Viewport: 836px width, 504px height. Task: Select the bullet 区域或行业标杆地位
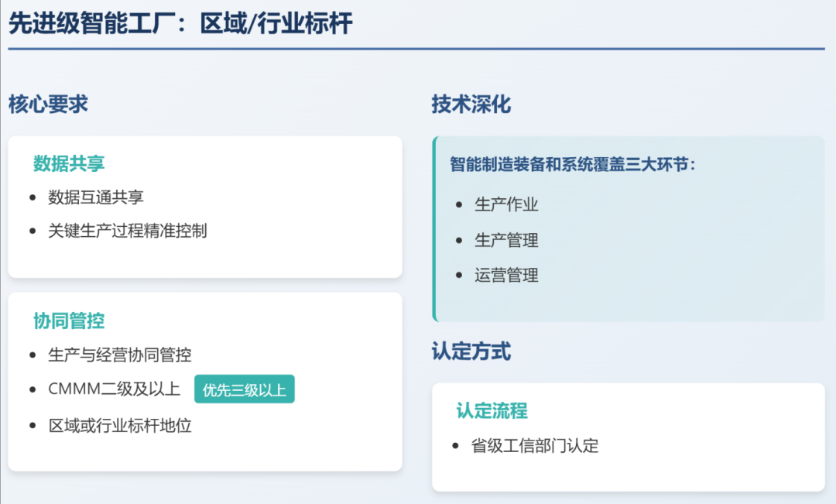pyautogui.click(x=120, y=426)
